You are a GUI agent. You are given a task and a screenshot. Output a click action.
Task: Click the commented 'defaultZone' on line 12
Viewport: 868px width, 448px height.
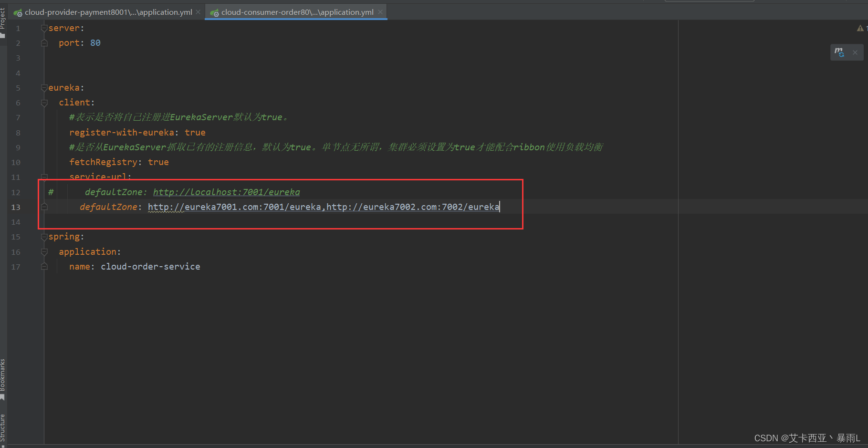[x=114, y=192]
